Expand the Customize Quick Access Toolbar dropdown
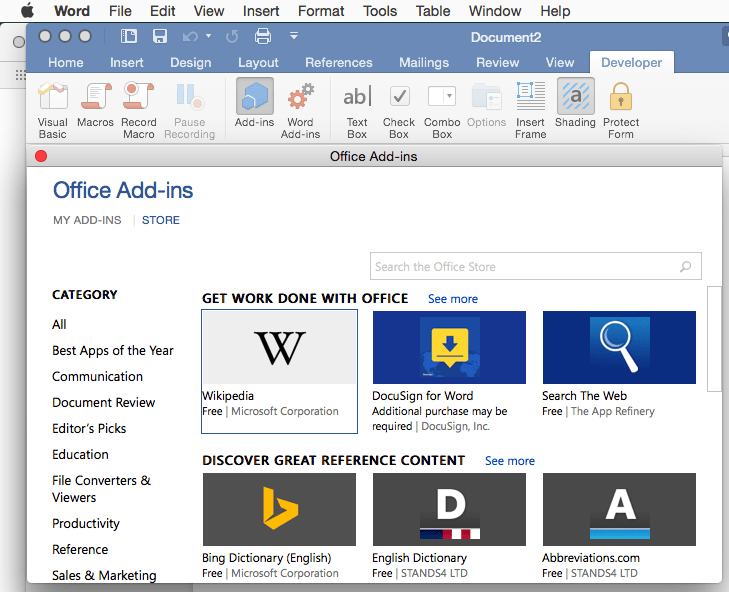 coord(294,36)
